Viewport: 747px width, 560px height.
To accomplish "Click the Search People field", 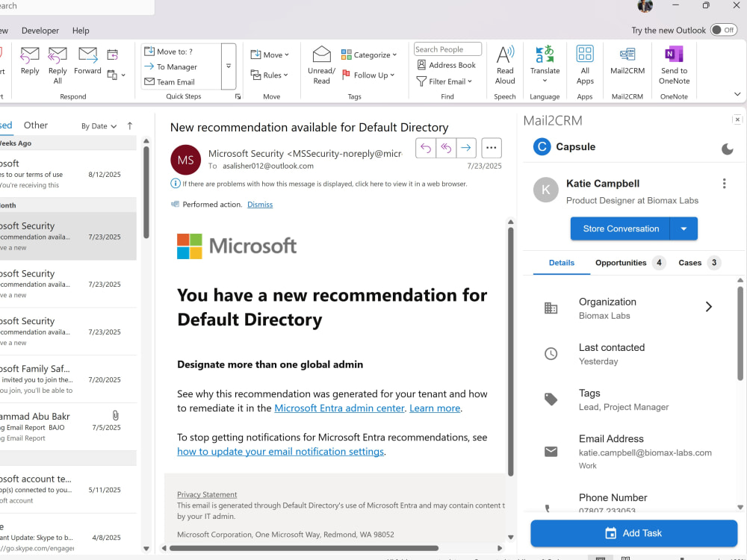I will (447, 49).
